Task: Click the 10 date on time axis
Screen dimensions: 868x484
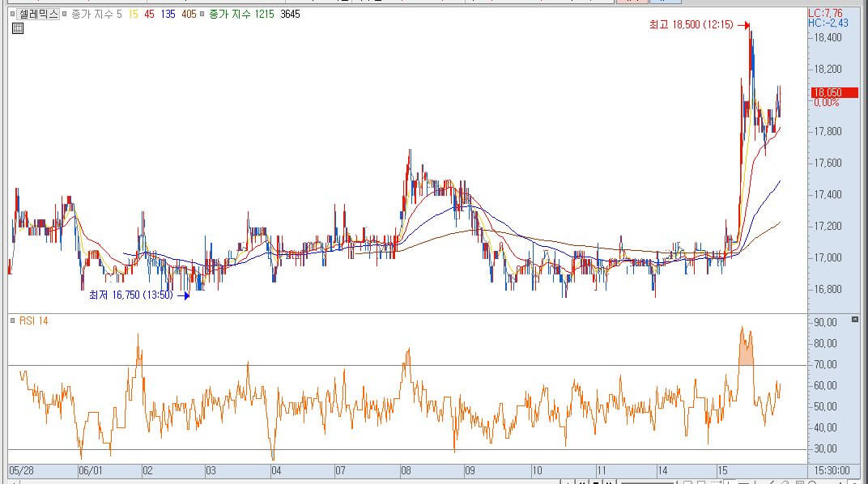Action: [x=537, y=471]
